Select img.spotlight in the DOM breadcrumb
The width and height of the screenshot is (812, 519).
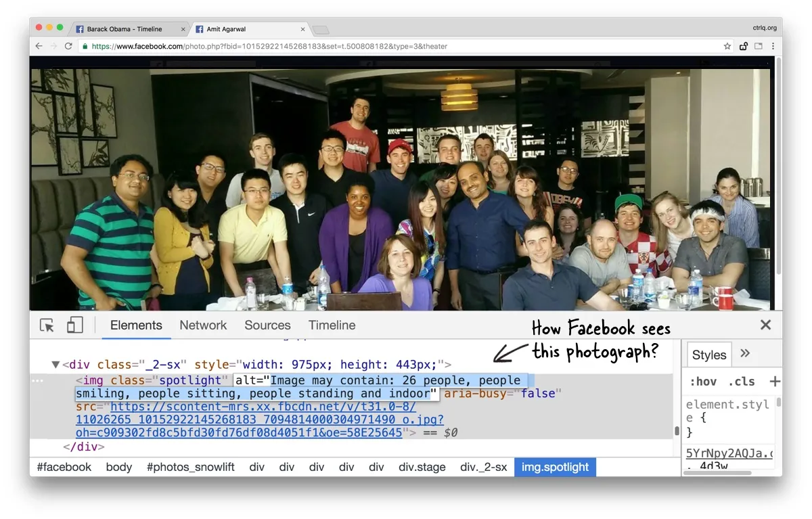point(555,467)
